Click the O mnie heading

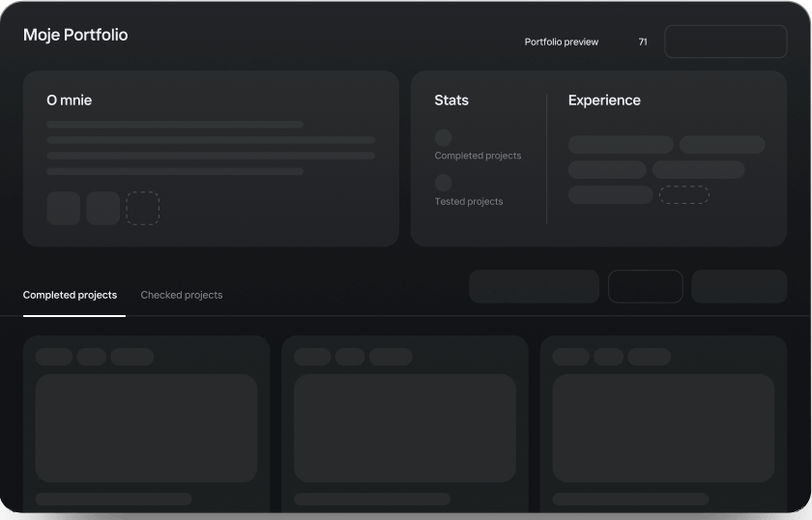click(x=70, y=100)
